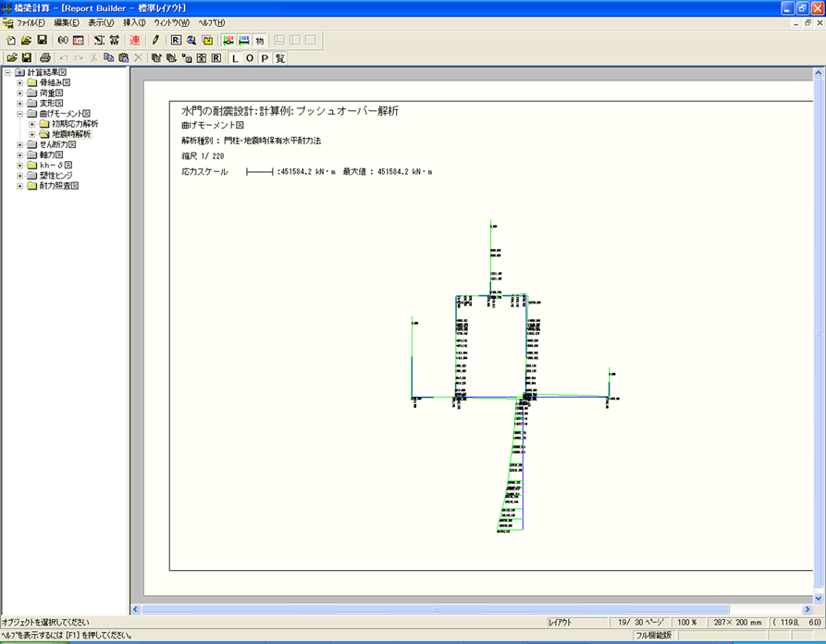Screen dimensions: 826x644
Task: Click the red 連 toolbar icon
Action: [x=135, y=40]
